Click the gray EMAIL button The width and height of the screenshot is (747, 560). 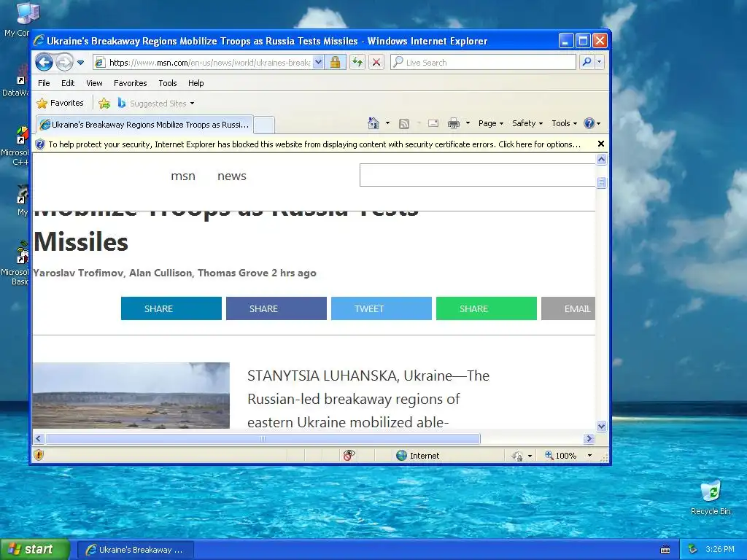click(x=568, y=308)
